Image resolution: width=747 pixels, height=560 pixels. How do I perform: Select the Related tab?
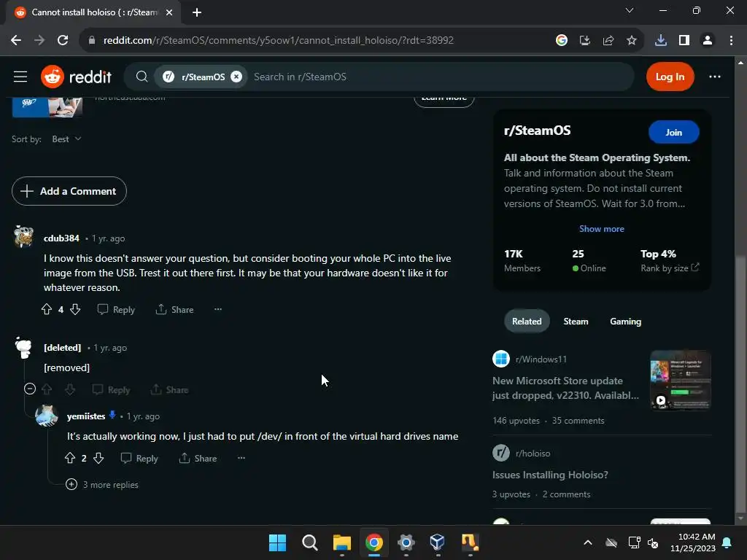click(527, 322)
